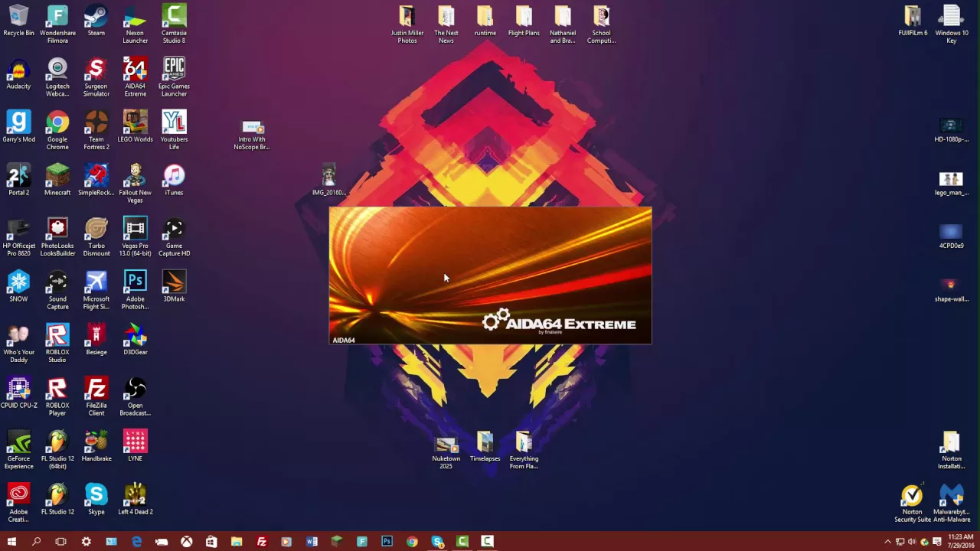
Task: Select Who's Your Daddy desktop icon
Action: (x=18, y=344)
